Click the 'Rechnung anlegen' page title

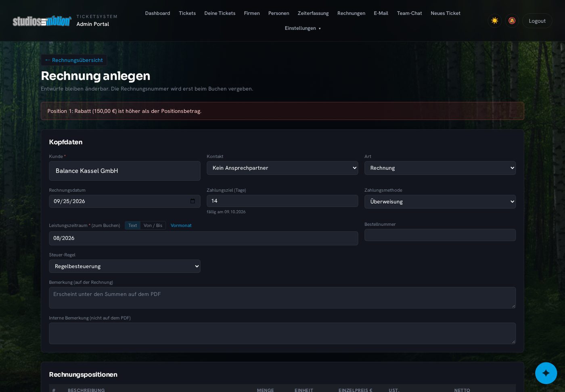[96, 76]
